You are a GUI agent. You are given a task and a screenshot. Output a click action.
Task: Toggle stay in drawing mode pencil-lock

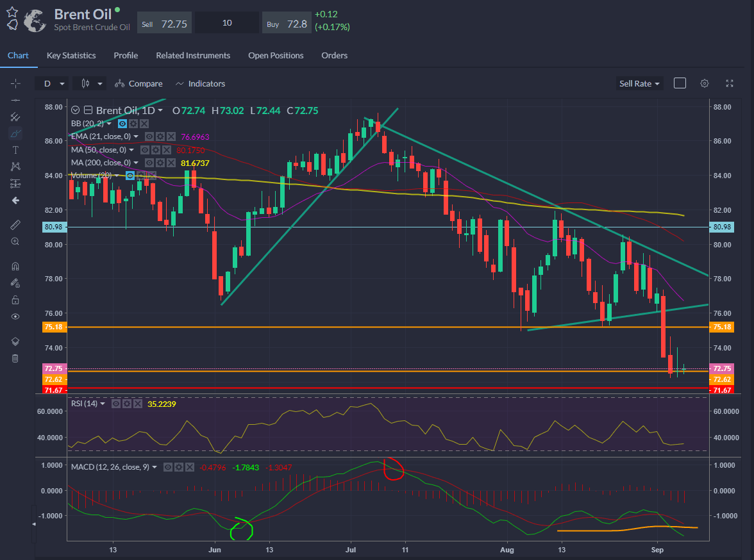pos(15,283)
